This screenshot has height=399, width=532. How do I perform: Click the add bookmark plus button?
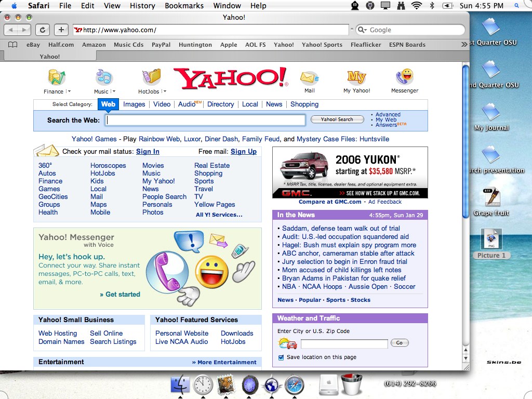tap(61, 30)
